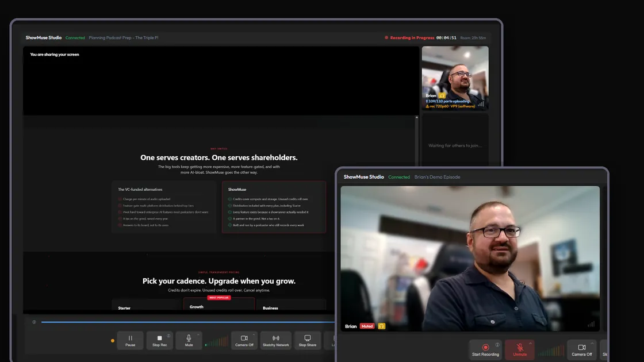
Task: Click the audio level meter in back window
Action: pyautogui.click(x=216, y=341)
